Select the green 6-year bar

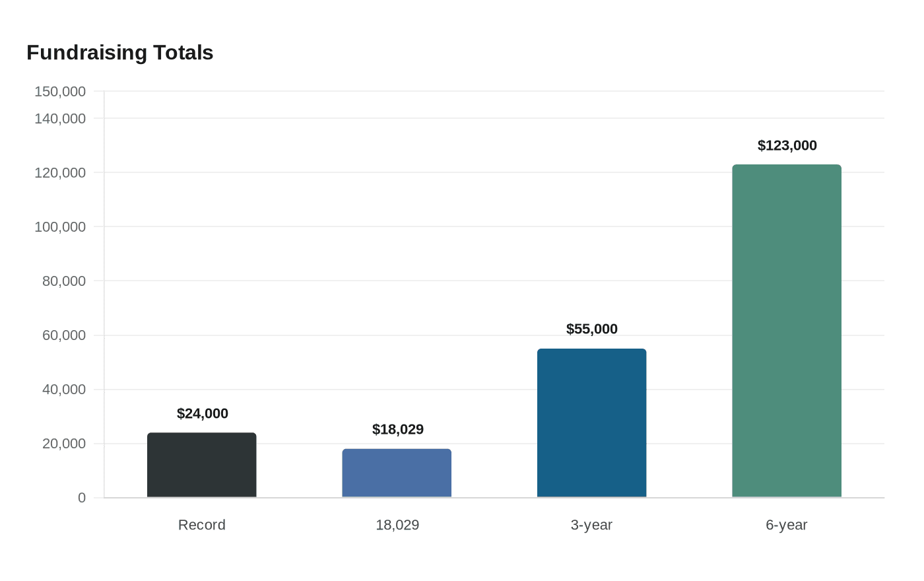[787, 331]
